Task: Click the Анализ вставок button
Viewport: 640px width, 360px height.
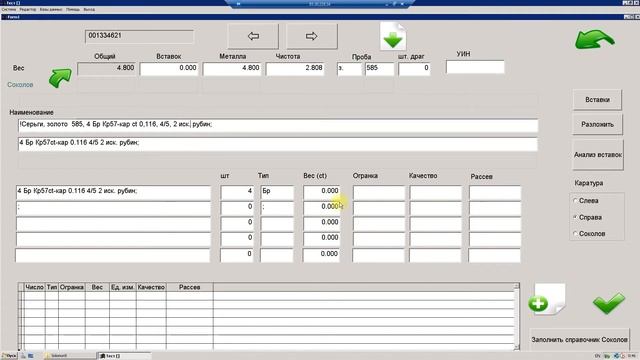Action: point(598,155)
